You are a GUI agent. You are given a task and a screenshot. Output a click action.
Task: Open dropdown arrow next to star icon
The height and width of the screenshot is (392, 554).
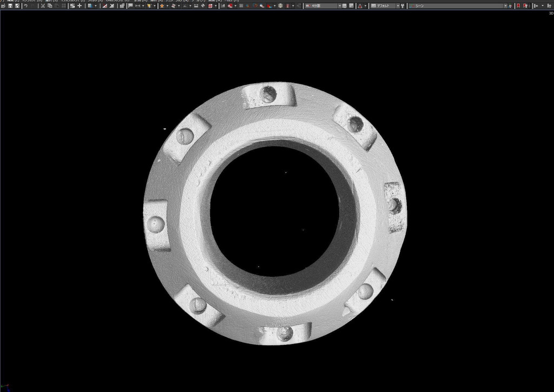tap(167, 6)
